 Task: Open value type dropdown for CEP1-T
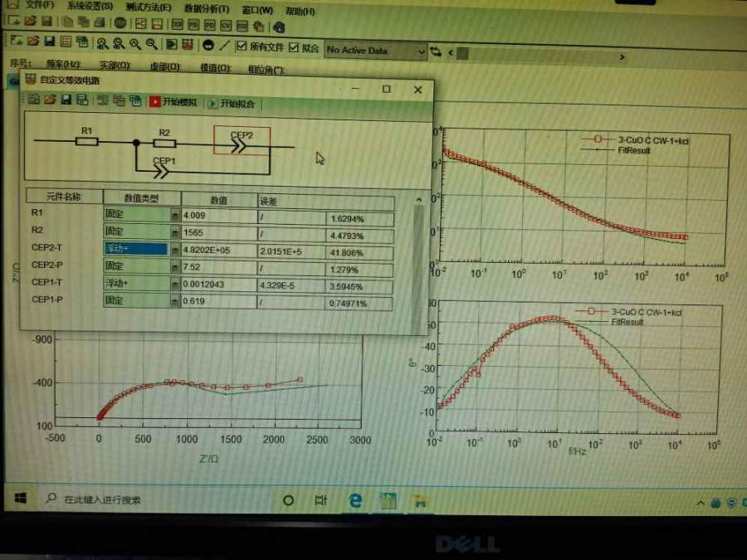tap(174, 285)
